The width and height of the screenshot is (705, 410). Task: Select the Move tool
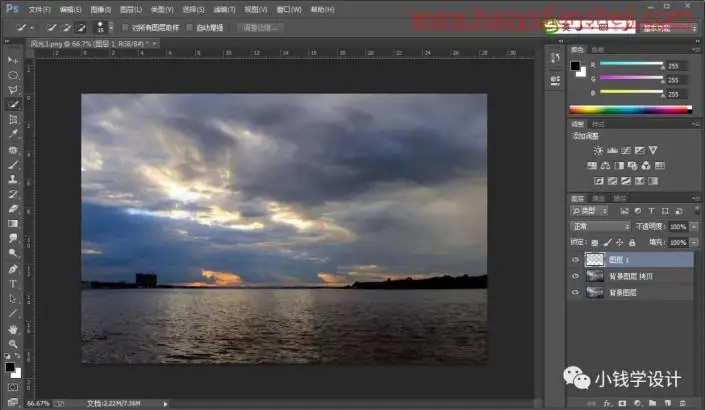13,60
